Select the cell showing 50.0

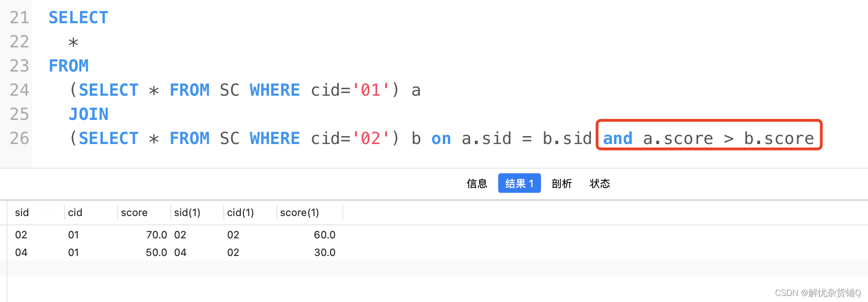(156, 253)
